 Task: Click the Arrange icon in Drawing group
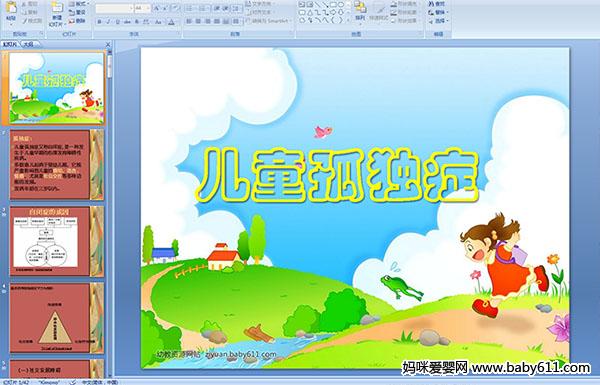pos(360,11)
